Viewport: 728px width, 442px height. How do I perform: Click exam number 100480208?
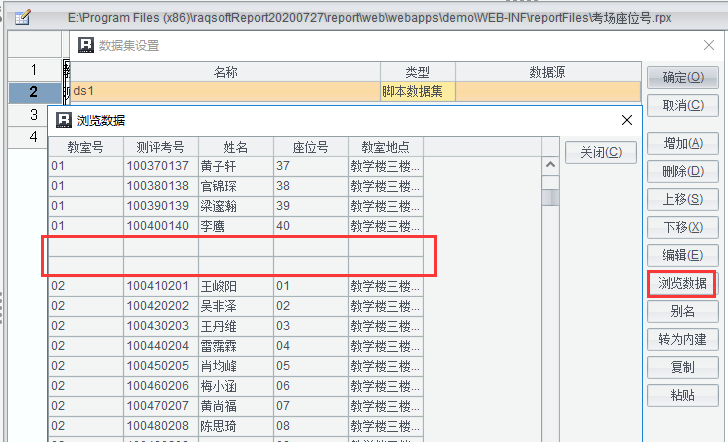(x=161, y=426)
